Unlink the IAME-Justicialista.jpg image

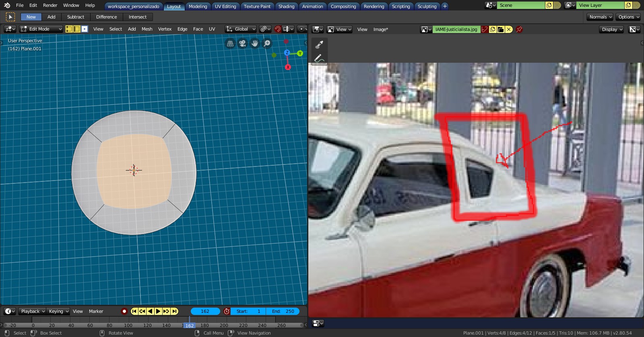tap(509, 29)
